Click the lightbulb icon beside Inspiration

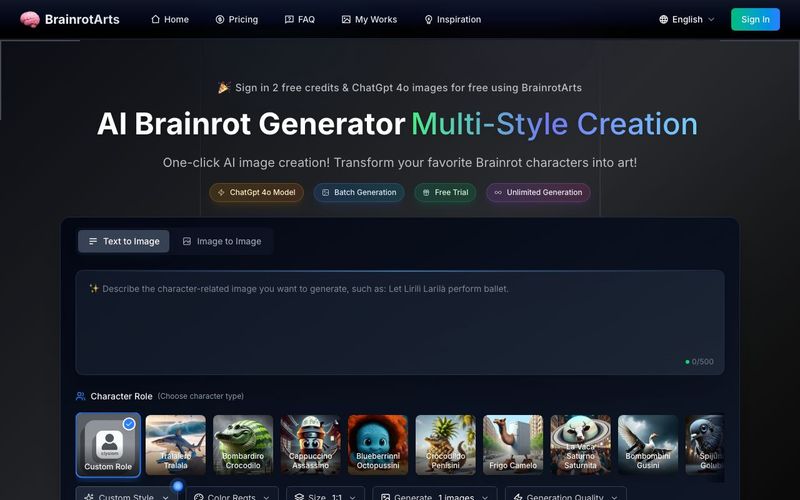click(x=429, y=19)
